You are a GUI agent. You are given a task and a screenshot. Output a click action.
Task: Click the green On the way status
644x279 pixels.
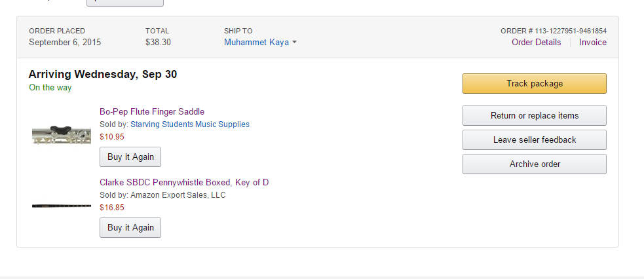coord(50,87)
